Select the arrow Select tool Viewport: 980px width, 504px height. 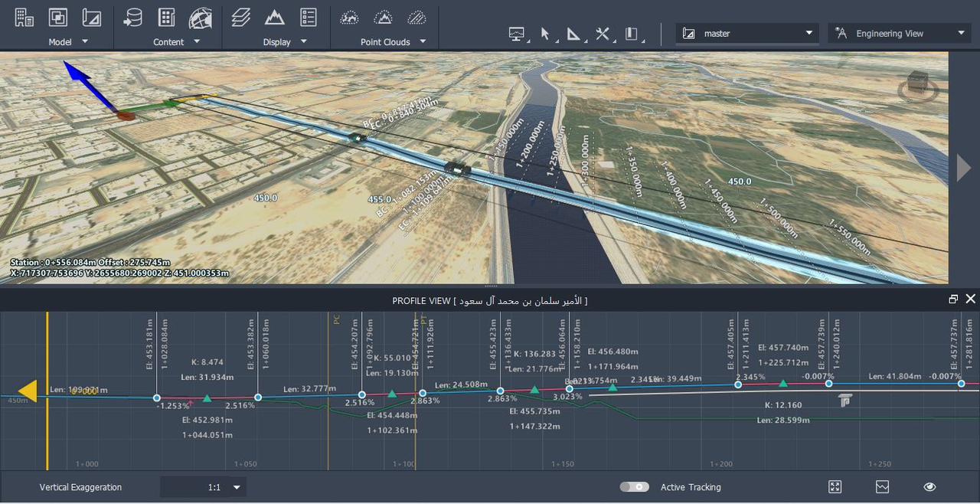point(544,34)
